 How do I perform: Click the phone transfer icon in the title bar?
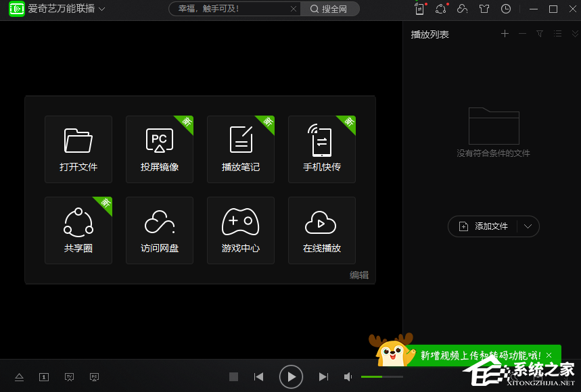[x=419, y=9]
